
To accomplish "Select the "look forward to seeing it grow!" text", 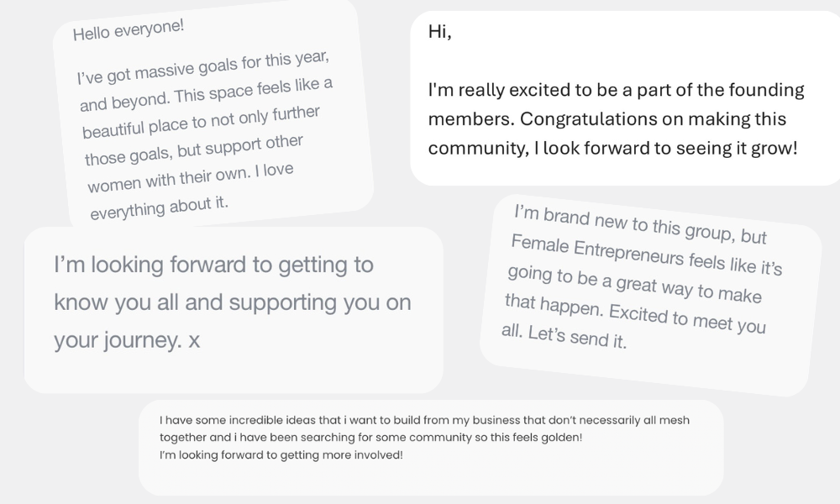I will click(x=669, y=149).
